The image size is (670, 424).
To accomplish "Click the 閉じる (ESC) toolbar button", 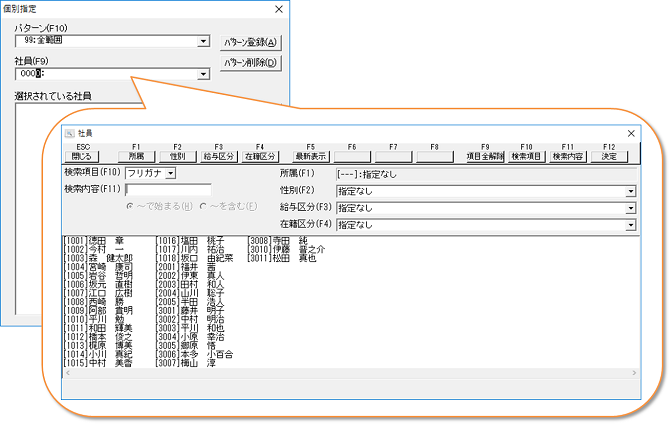I will [x=81, y=156].
